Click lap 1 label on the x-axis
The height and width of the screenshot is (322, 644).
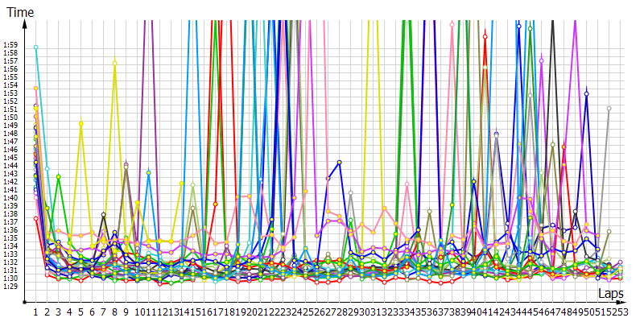point(35,312)
